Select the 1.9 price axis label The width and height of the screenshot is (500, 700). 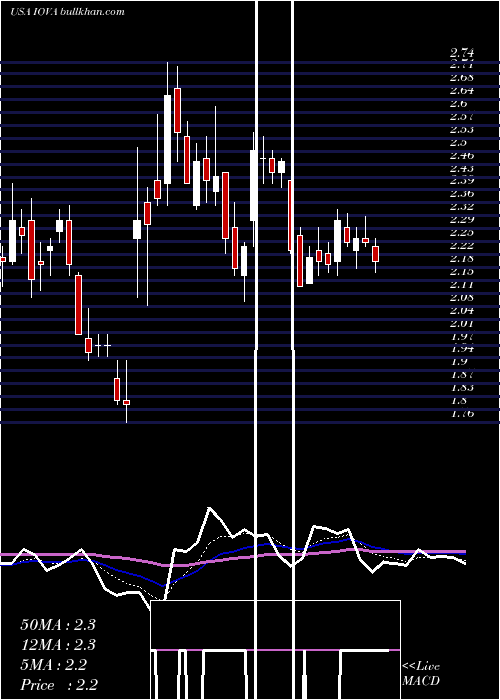(x=459, y=362)
